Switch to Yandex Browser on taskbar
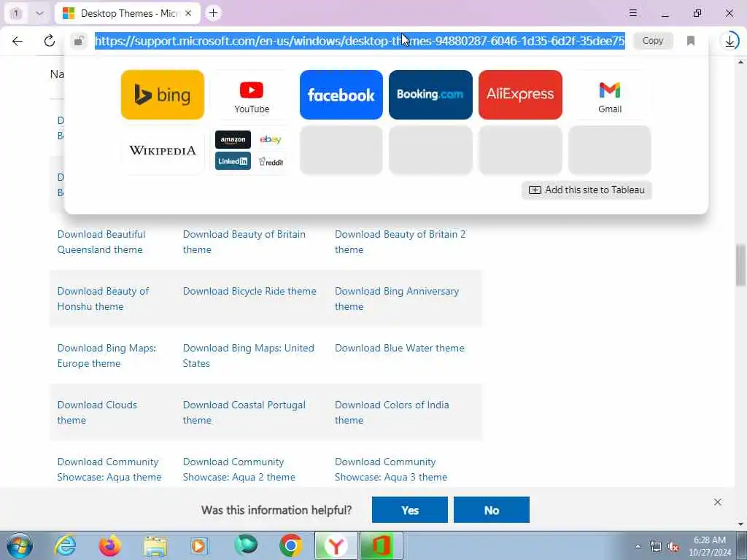This screenshot has width=747, height=560. pos(336,545)
